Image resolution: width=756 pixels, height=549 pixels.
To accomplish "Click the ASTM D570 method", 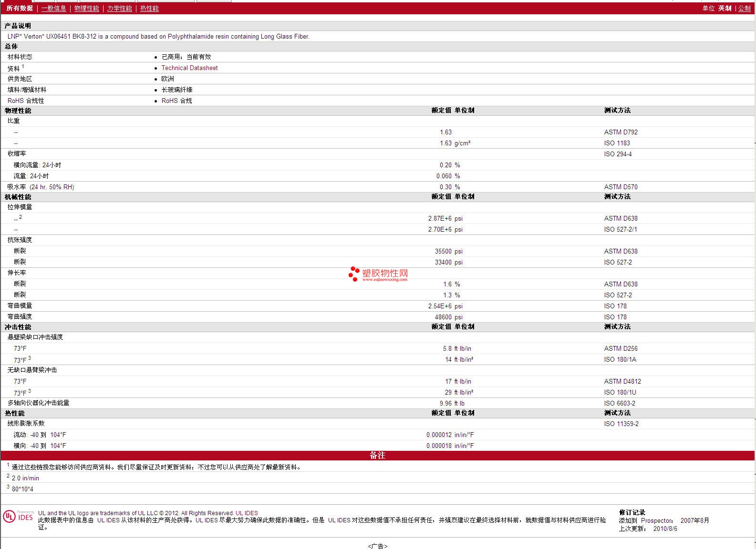I will [621, 187].
